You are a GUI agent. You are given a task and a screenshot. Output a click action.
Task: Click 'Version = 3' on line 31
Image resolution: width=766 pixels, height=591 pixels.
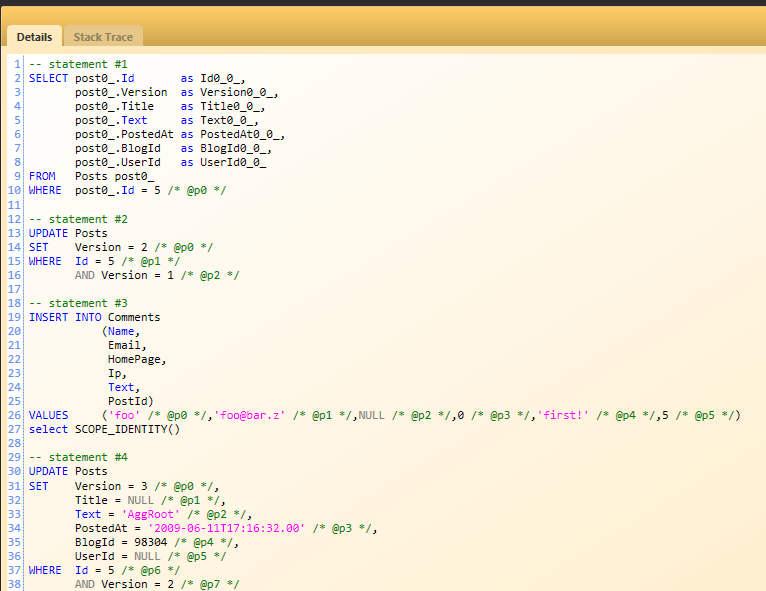tap(111, 486)
